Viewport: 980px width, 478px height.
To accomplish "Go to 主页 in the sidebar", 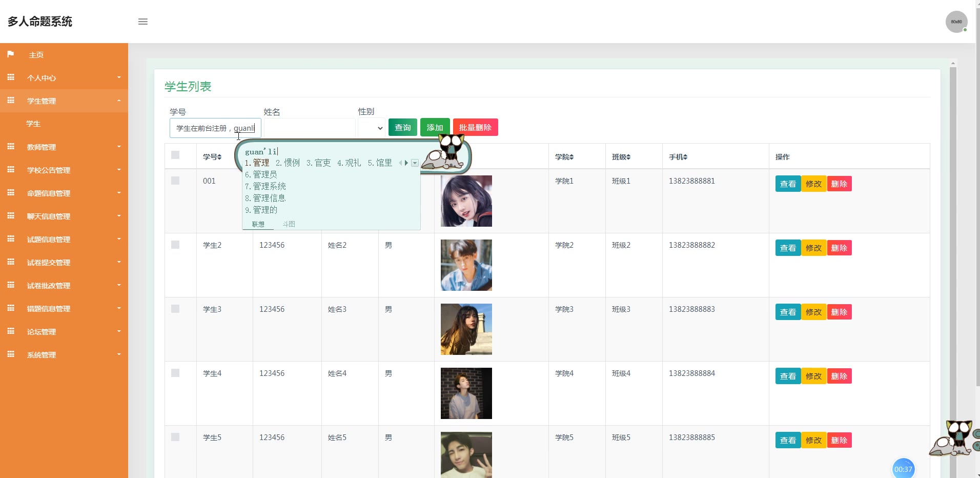I will [64, 54].
